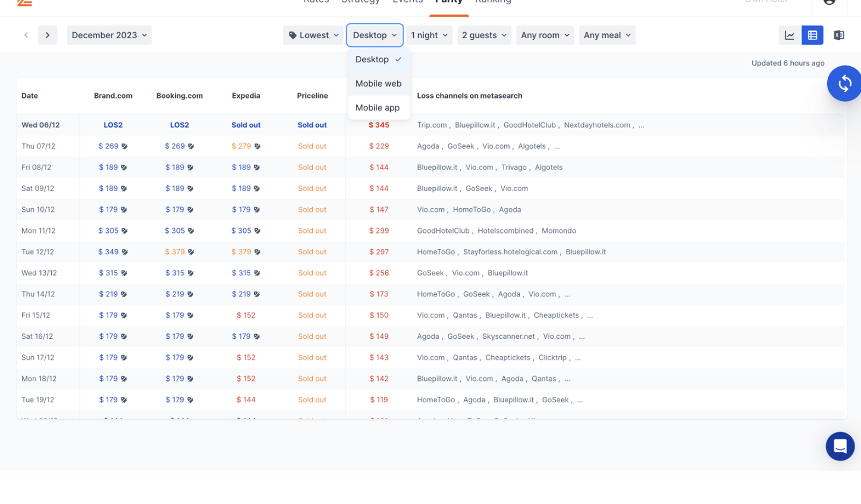Click tag icon beside Booking.com $ 379 on Tue 12/12
The width and height of the screenshot is (861, 504).
click(191, 252)
